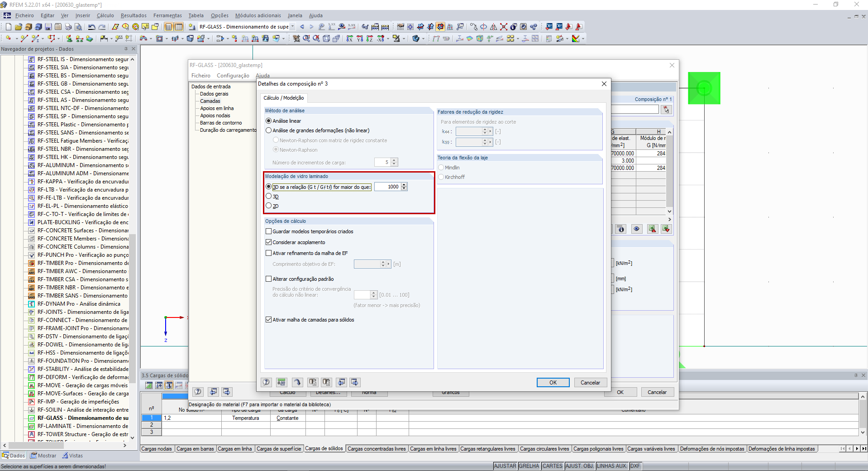Increase the G t / Gf t ratio spinner
Image resolution: width=868 pixels, height=471 pixels.
point(404,185)
